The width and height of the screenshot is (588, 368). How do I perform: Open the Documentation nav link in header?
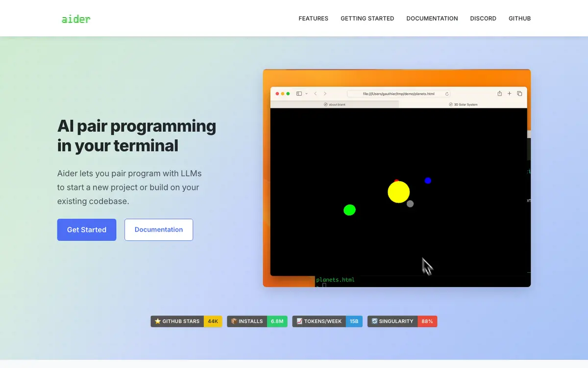click(x=432, y=19)
